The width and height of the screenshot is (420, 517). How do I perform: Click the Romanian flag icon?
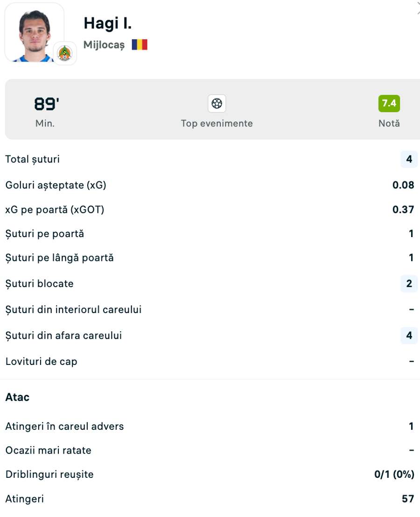(x=140, y=45)
